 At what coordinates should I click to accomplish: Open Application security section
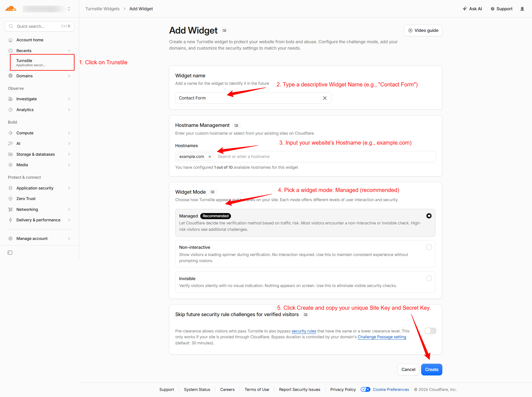[39, 188]
